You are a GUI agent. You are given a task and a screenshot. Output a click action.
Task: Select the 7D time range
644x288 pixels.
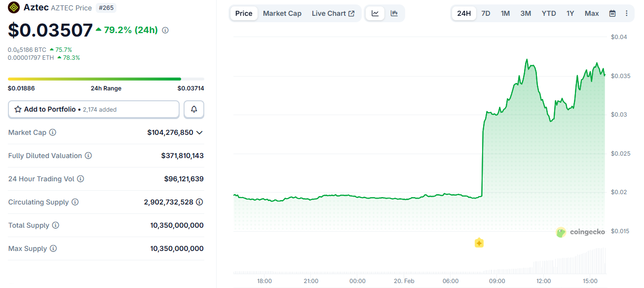click(x=486, y=13)
